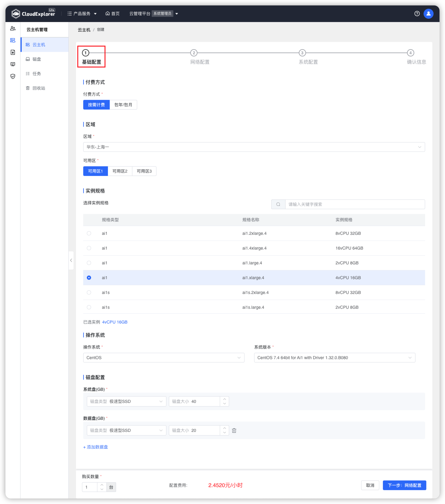Select 云主机 in sidebar
Image resolution: width=445 pixels, height=504 pixels.
click(x=45, y=45)
